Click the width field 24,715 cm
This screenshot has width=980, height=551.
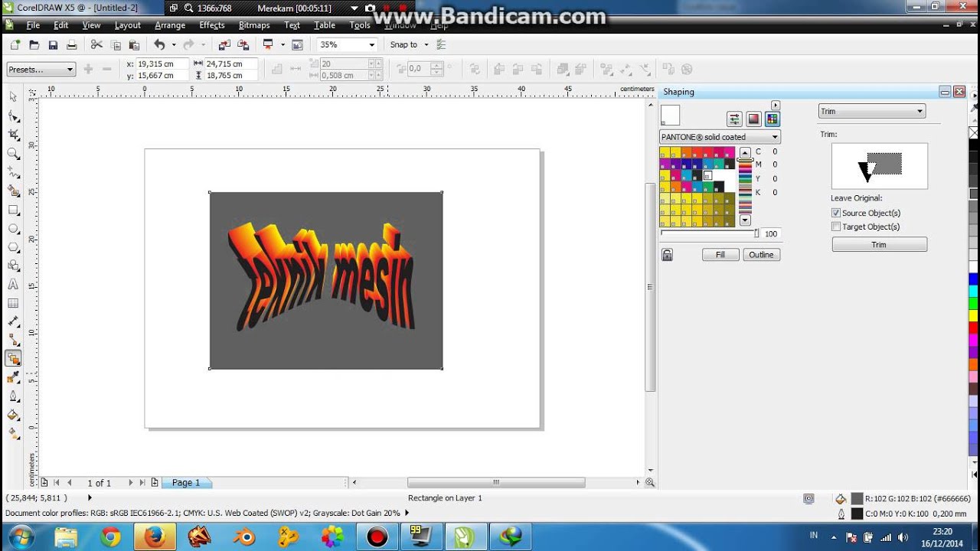(x=231, y=64)
